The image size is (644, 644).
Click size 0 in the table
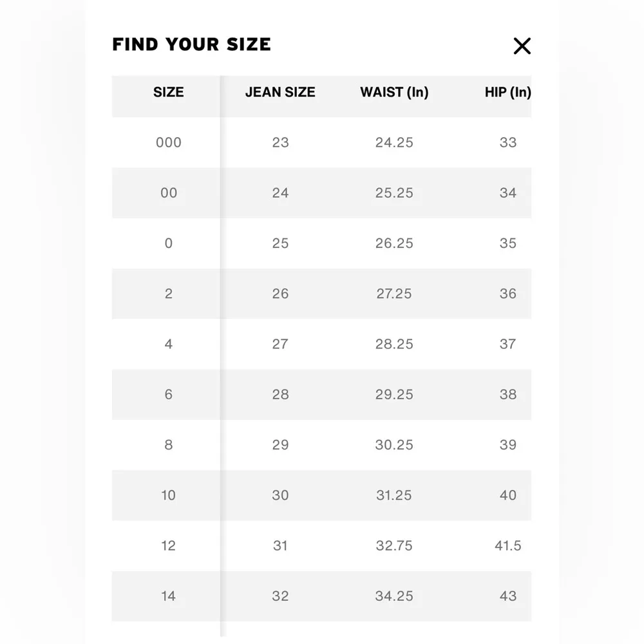(x=168, y=243)
